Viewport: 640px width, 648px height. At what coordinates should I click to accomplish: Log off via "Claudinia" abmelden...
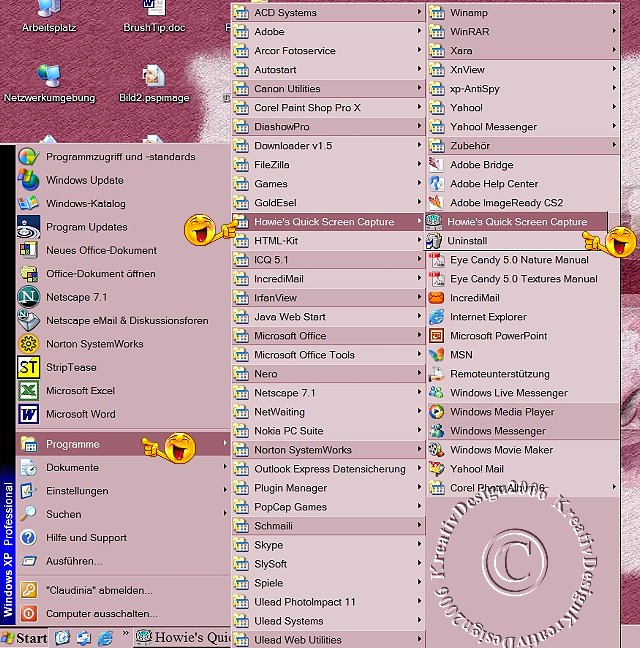pos(123,590)
